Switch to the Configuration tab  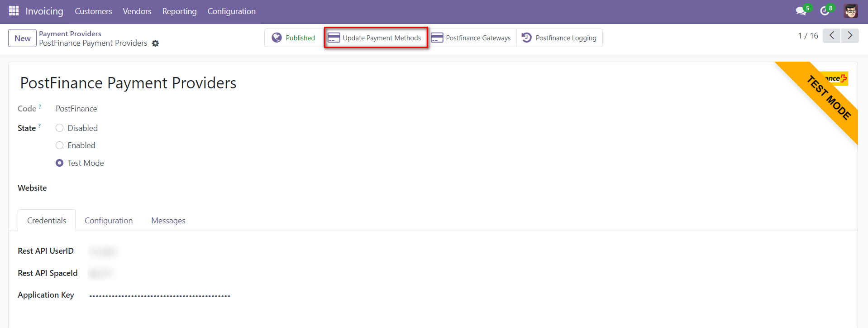(109, 221)
